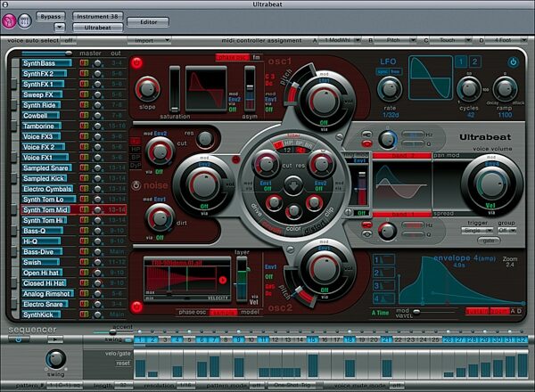Click the LFO ramp knob
The height and width of the screenshot is (392, 535).
tap(505, 88)
